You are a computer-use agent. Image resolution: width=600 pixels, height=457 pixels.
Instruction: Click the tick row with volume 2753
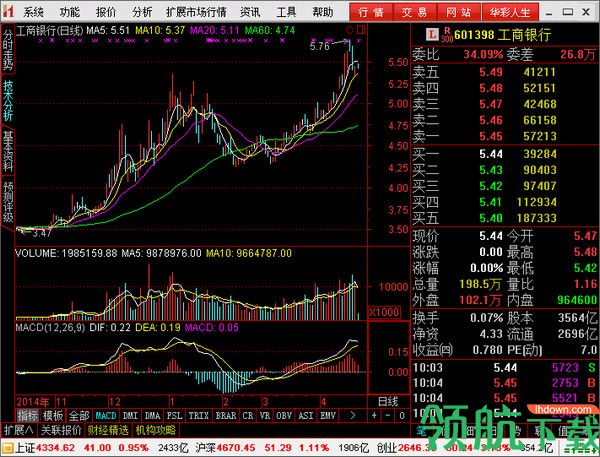[x=504, y=383]
